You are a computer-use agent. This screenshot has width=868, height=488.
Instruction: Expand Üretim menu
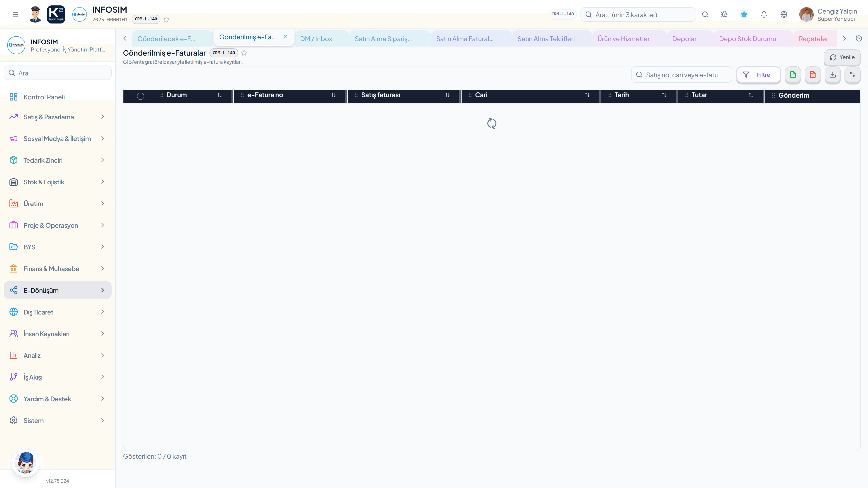(x=58, y=203)
